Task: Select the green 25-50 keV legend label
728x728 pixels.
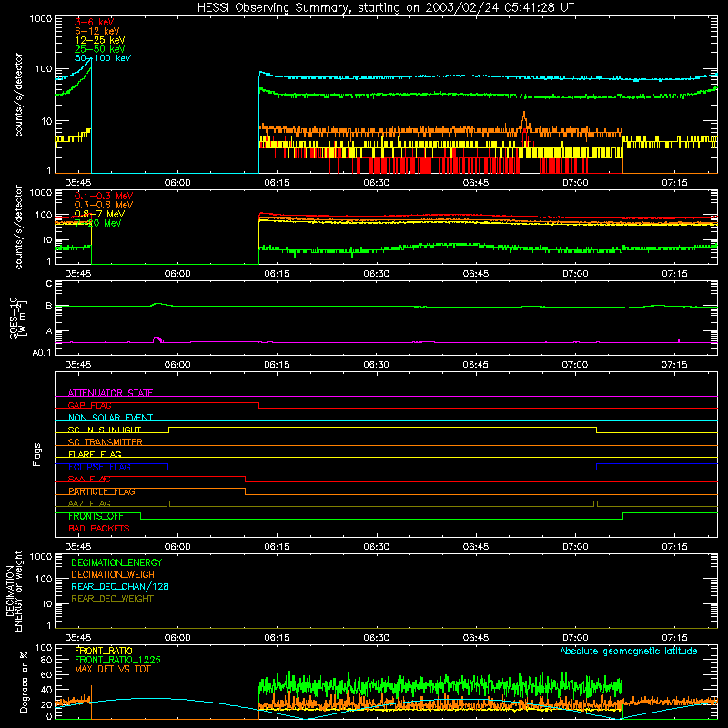Action: 99,49
